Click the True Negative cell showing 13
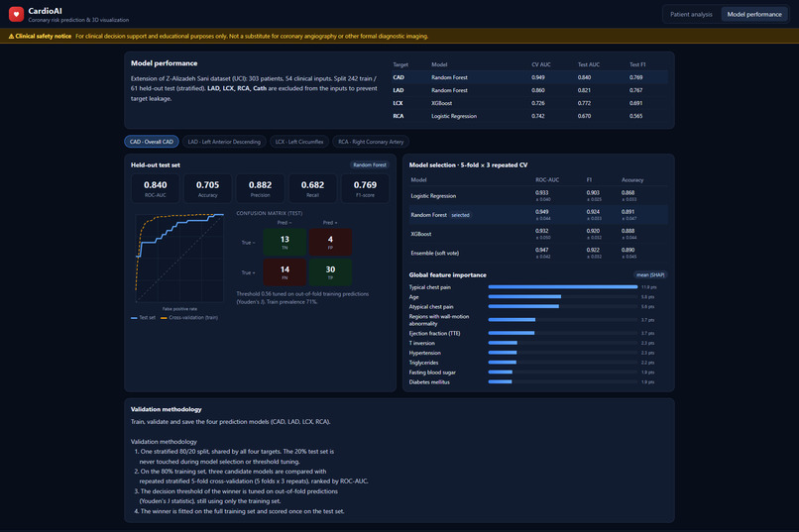This screenshot has width=799, height=532. pos(285,242)
